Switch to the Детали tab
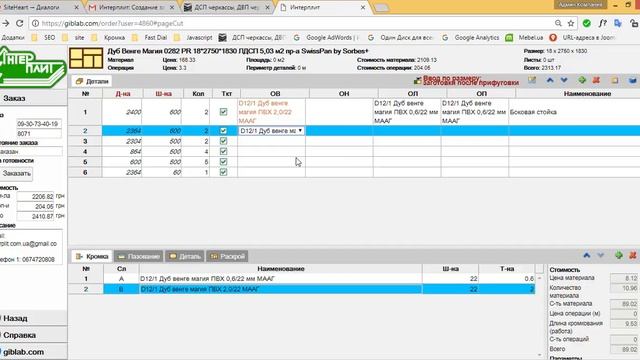 pos(92,81)
